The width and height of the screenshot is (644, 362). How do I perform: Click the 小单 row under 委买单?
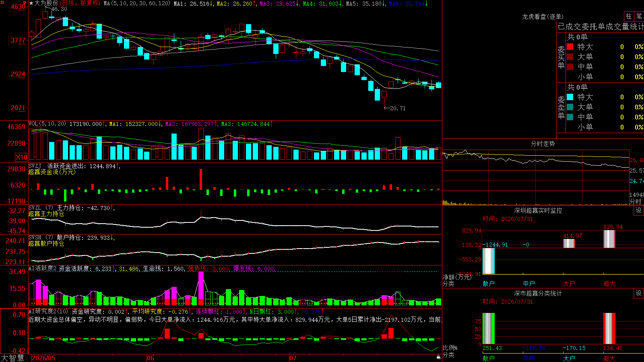[605, 77]
